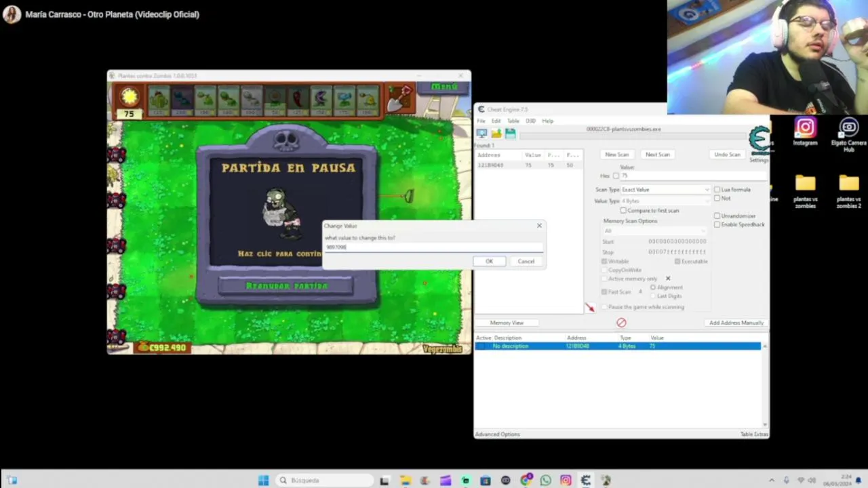Click the New Scan button
The width and height of the screenshot is (868, 488).
(617, 155)
